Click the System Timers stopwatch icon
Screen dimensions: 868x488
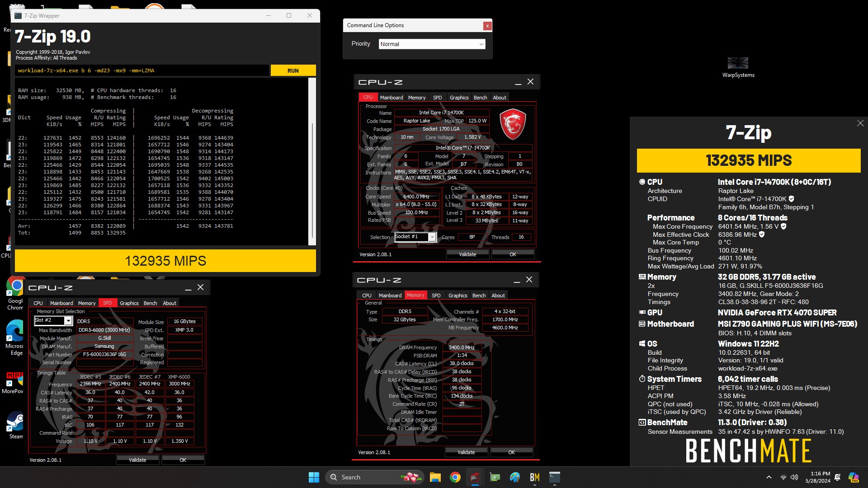[x=642, y=379]
